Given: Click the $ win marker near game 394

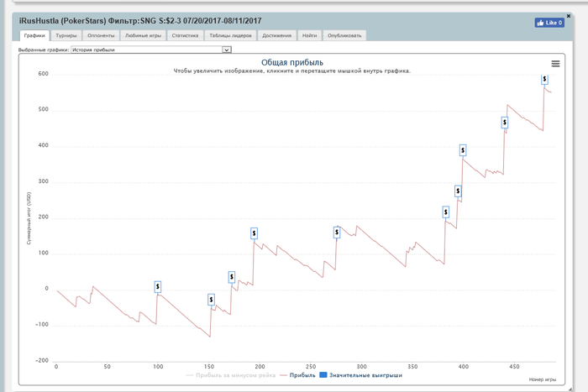Looking at the screenshot, I should pos(458,191).
